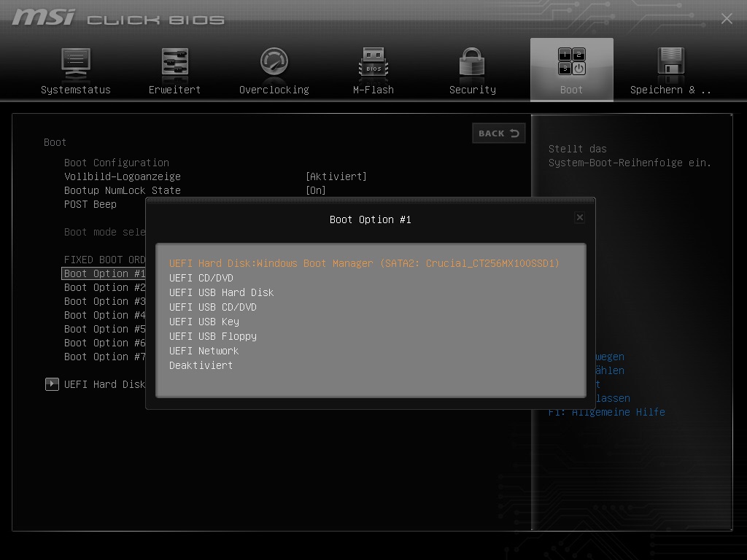Choose the UEFI USB Hard Disk option
This screenshot has height=560, width=747.
click(x=222, y=292)
